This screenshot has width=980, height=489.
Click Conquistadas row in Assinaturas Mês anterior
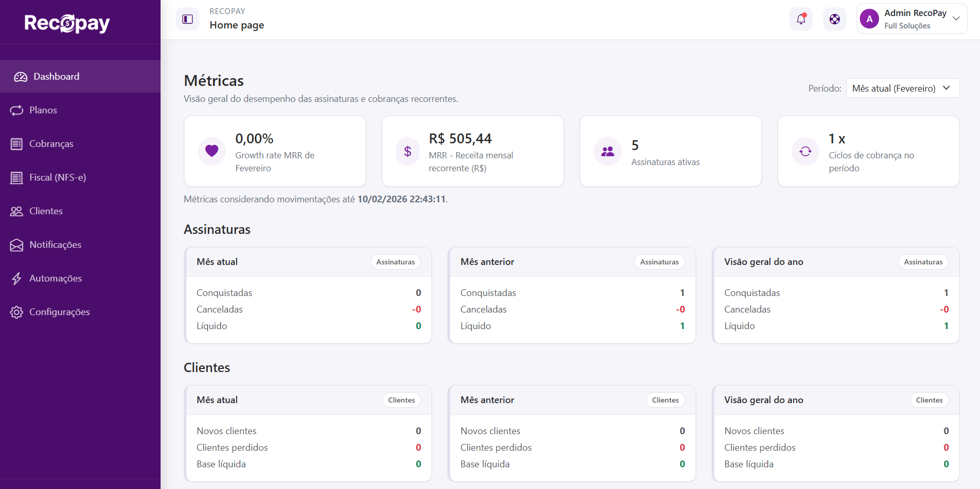(x=572, y=293)
